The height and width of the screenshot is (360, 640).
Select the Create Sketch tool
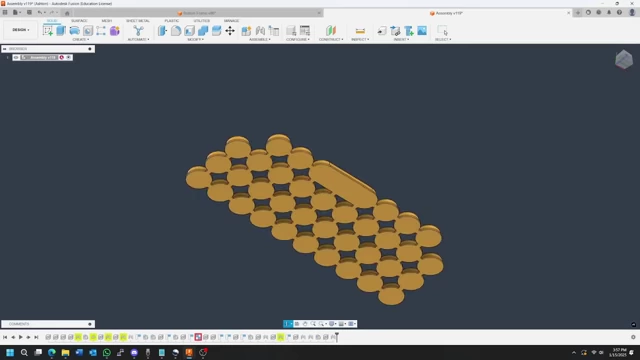click(x=48, y=31)
